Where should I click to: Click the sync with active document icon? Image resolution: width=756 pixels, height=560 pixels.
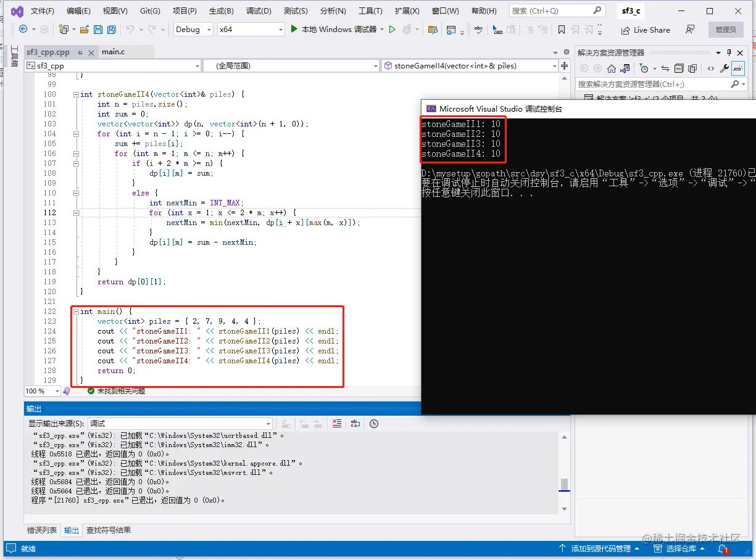coord(665,68)
